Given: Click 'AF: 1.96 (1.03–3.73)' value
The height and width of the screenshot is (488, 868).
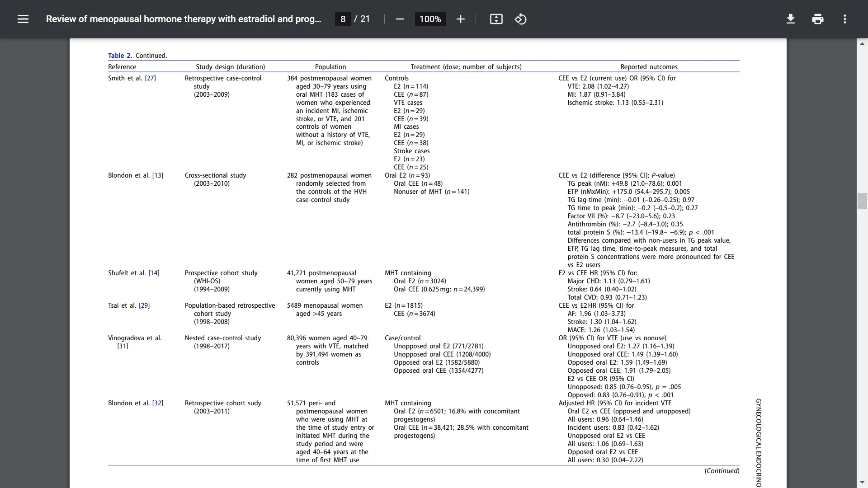Looking at the screenshot, I should (x=596, y=314).
